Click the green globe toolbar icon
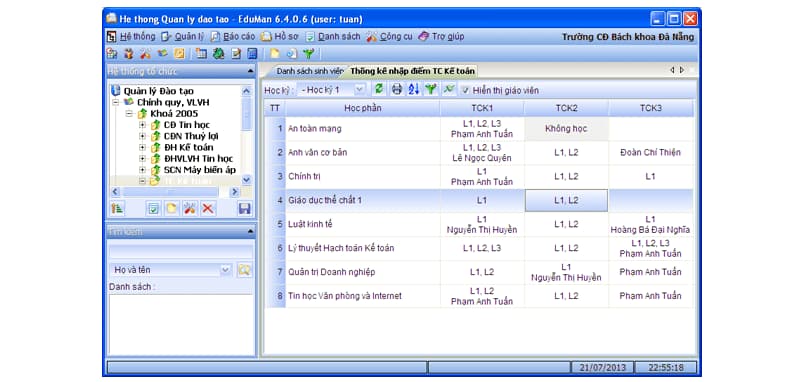The height and width of the screenshot is (382, 802). click(x=218, y=53)
